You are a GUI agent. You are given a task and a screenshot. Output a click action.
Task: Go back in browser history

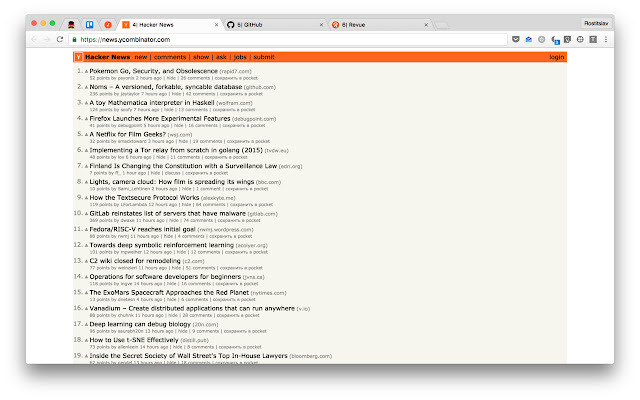tap(34, 39)
